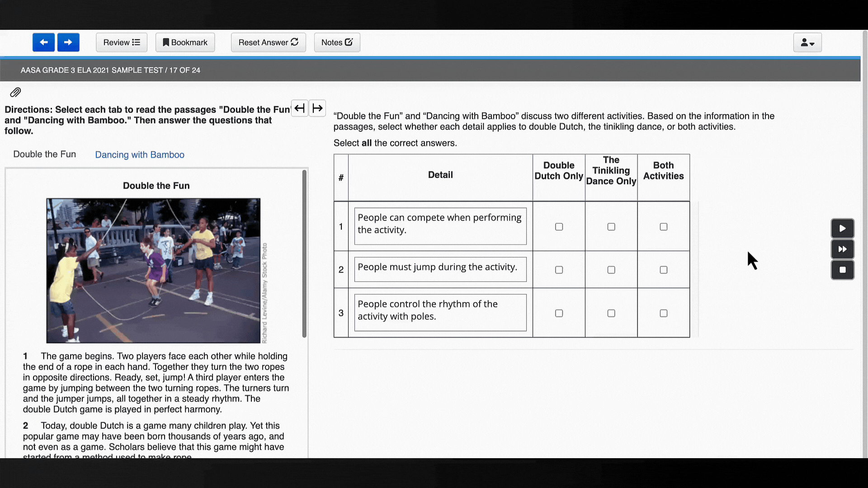This screenshot has height=488, width=868.
Task: Click the paperclip attachment icon
Action: tap(15, 93)
